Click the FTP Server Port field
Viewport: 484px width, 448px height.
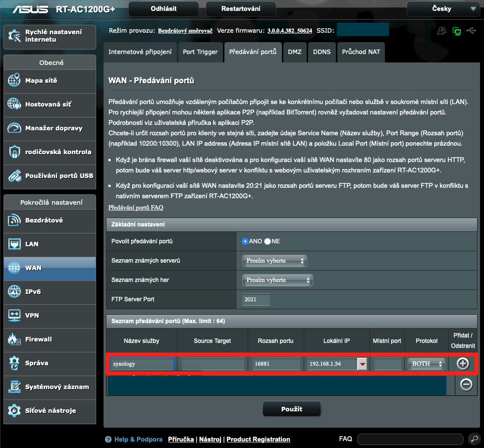256,299
